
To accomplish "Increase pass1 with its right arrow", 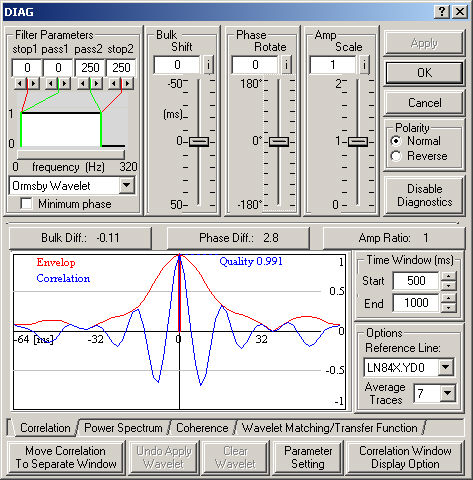I will coord(65,83).
